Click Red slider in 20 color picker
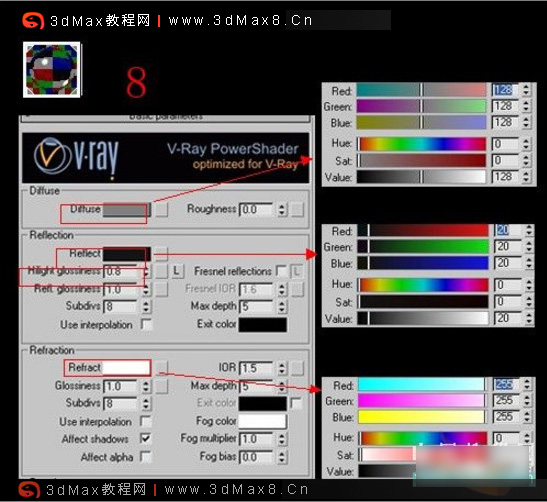The width and height of the screenshot is (547, 502). [423, 230]
